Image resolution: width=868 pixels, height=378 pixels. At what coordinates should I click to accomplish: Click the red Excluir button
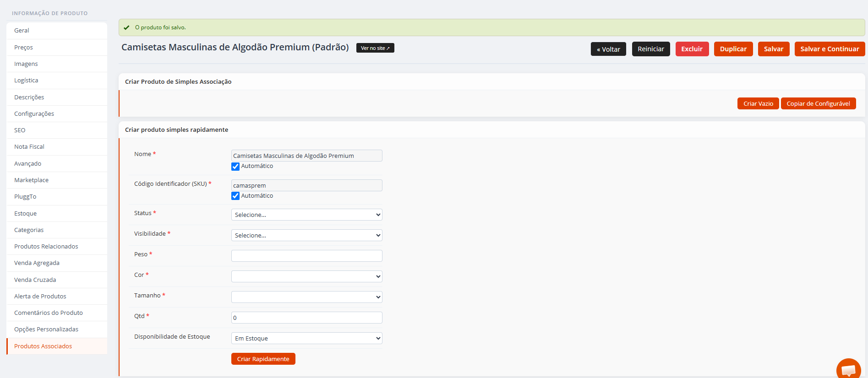[x=692, y=49]
